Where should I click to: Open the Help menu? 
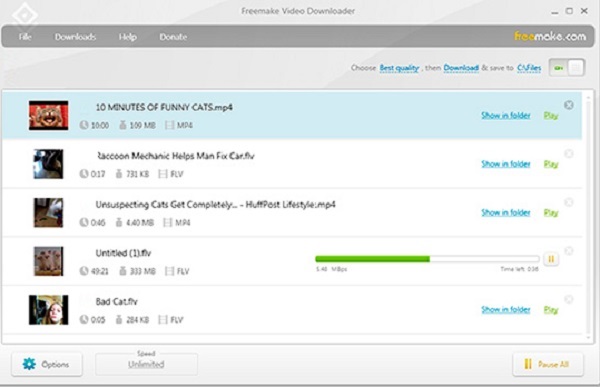pyautogui.click(x=127, y=37)
